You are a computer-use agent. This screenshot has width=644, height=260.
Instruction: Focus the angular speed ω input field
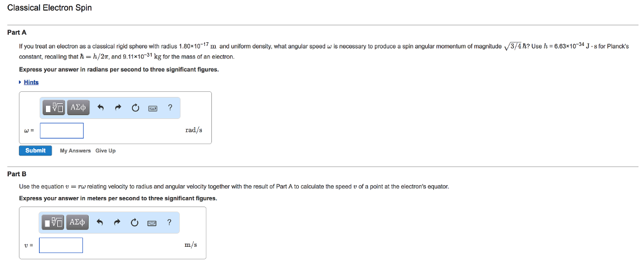tap(62, 130)
